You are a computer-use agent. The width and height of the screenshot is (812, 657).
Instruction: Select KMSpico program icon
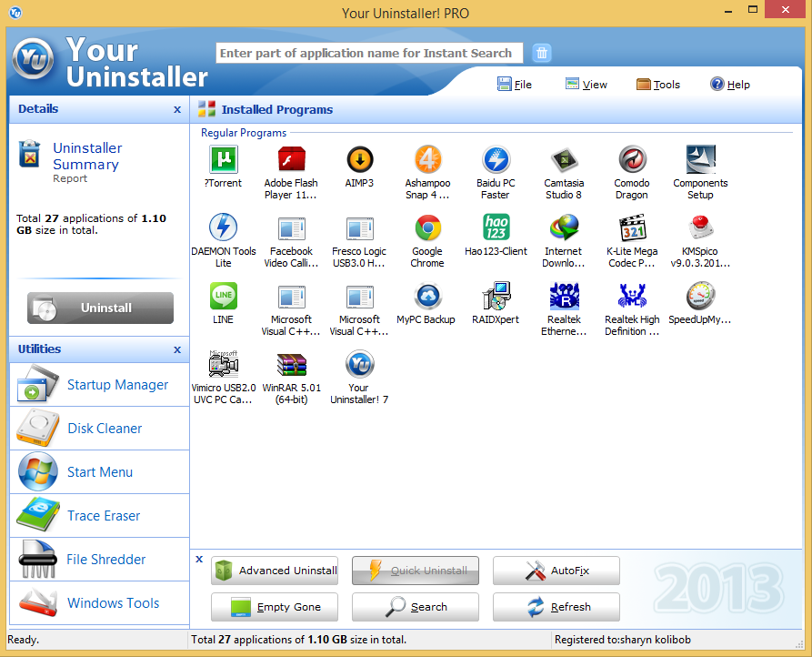point(701,227)
